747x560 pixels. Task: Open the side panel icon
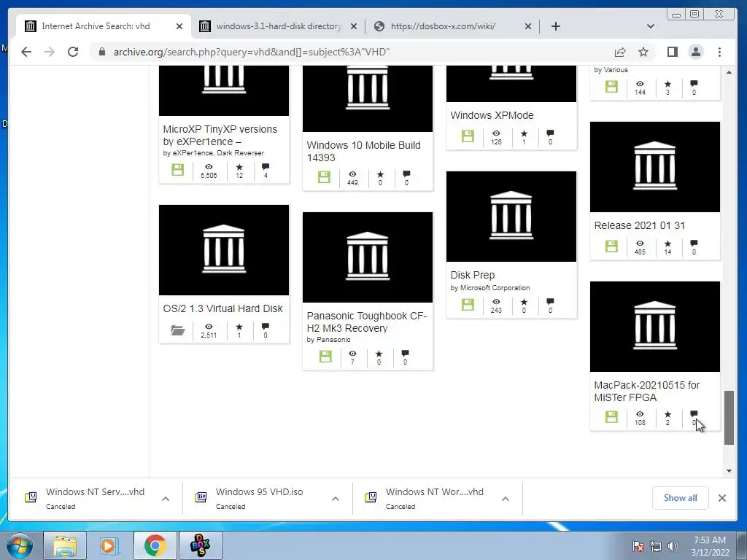[x=672, y=52]
